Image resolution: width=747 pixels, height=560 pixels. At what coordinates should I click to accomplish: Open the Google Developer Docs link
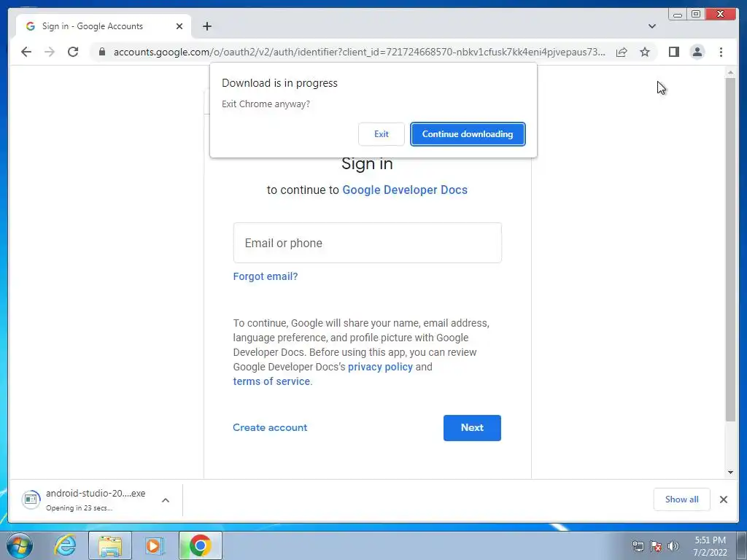point(405,190)
